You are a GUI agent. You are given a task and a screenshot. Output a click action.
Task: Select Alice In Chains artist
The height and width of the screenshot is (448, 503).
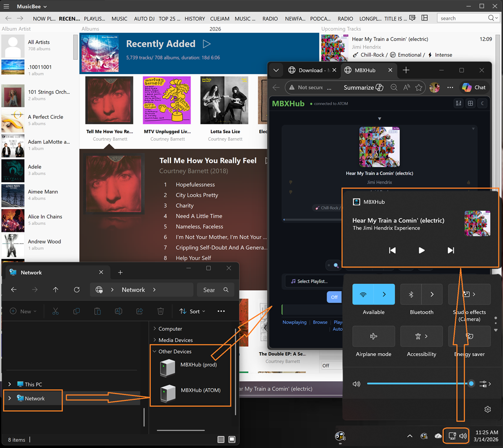click(x=38, y=220)
